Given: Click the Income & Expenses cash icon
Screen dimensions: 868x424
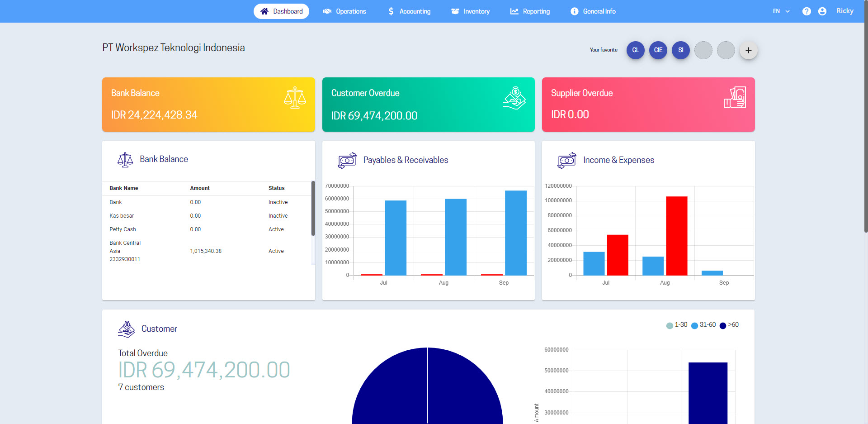Looking at the screenshot, I should pyautogui.click(x=567, y=160).
